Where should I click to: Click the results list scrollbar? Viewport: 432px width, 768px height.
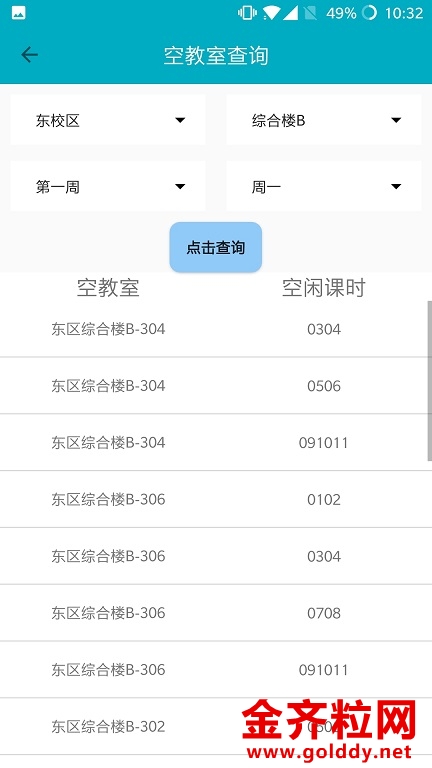point(430,381)
